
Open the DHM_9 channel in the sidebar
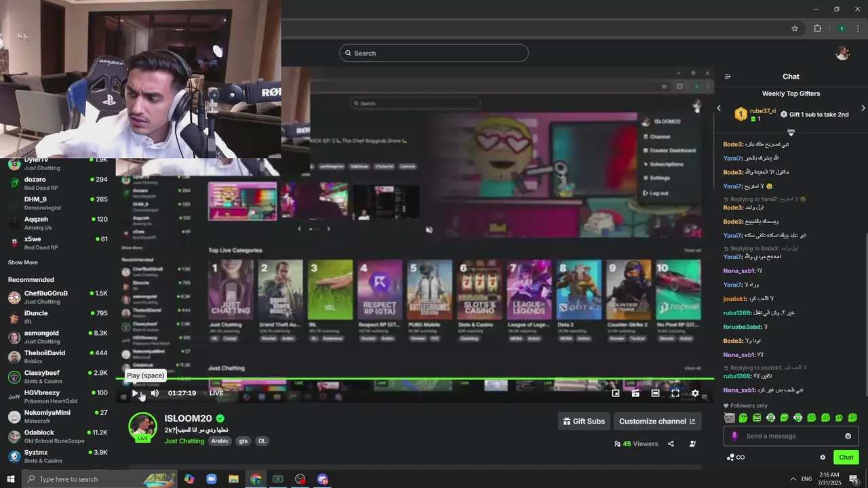(x=58, y=203)
